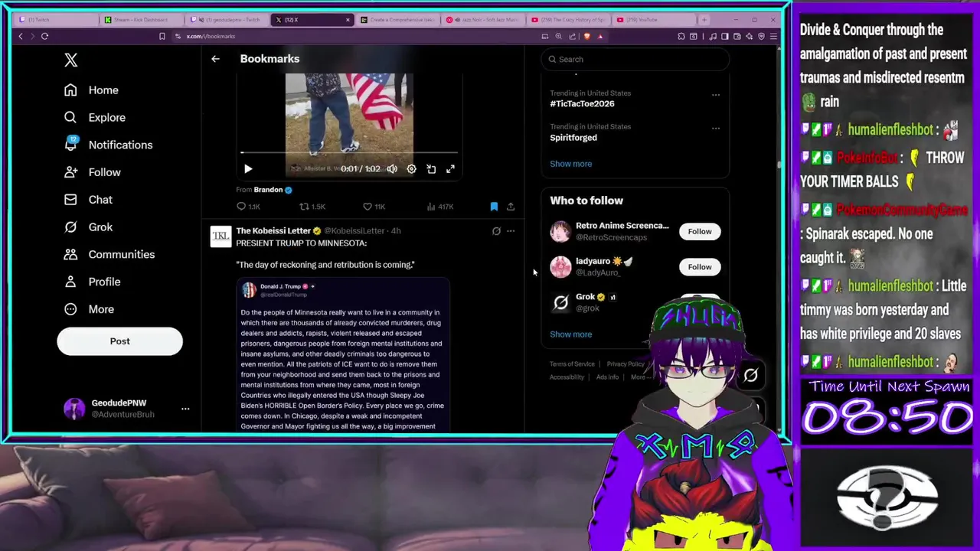This screenshot has height=551, width=980.
Task: Switch to the Jazz Noir tab
Action: coord(483,20)
